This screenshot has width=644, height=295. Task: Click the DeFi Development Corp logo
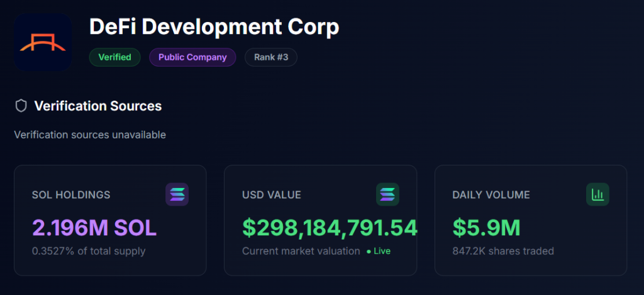43,42
